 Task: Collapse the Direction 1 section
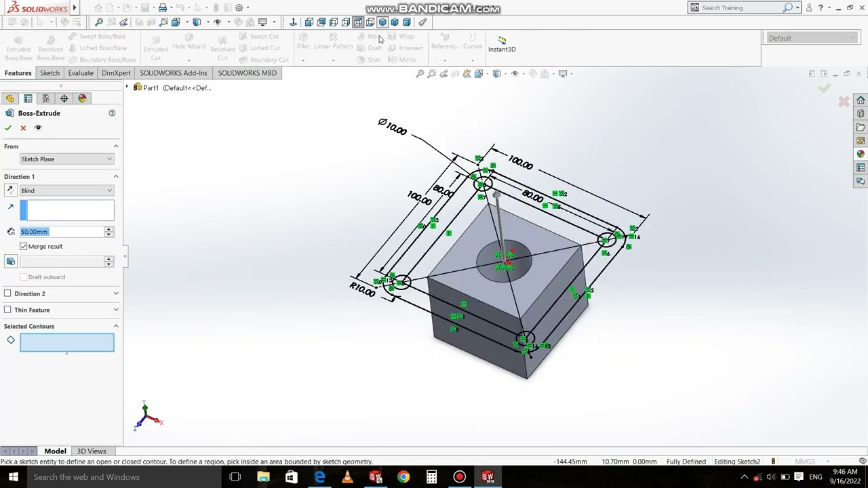click(116, 177)
